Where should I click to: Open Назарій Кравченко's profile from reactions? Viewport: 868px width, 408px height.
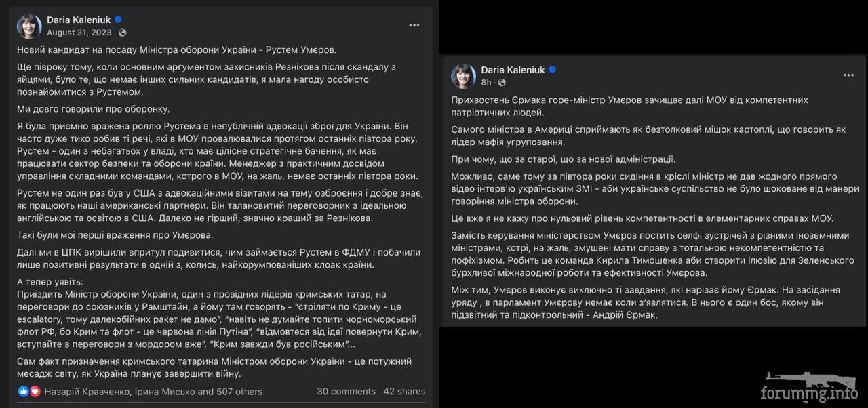(x=87, y=392)
